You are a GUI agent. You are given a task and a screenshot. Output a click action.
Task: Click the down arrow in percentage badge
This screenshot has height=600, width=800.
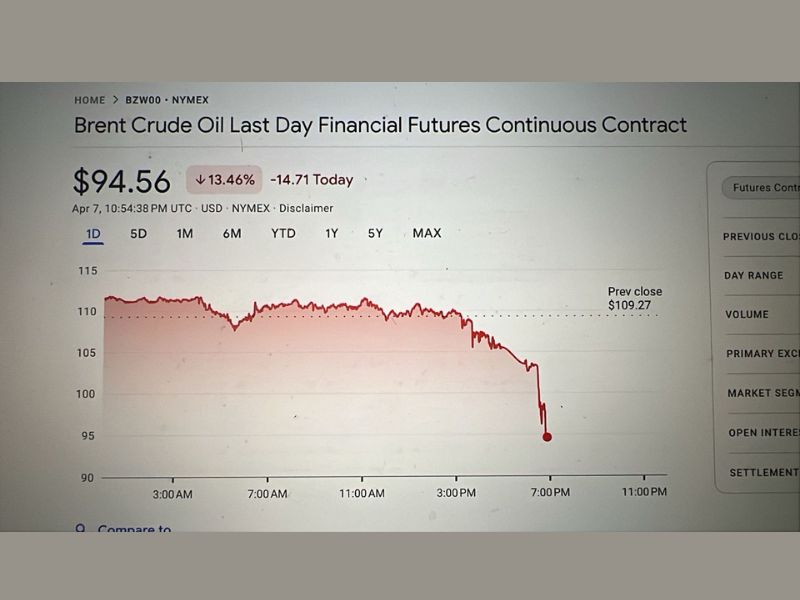point(200,180)
